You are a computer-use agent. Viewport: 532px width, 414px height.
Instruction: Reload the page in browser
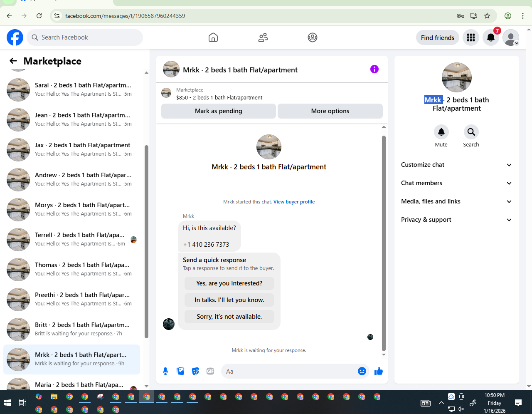click(39, 16)
